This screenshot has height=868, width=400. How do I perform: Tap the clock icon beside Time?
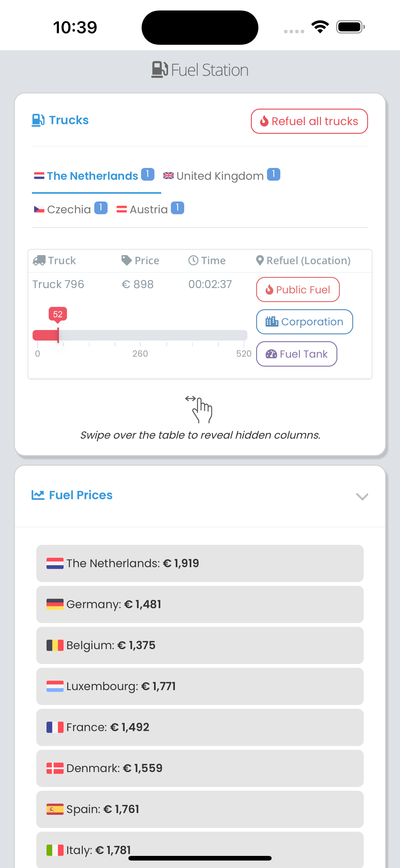[x=193, y=260]
